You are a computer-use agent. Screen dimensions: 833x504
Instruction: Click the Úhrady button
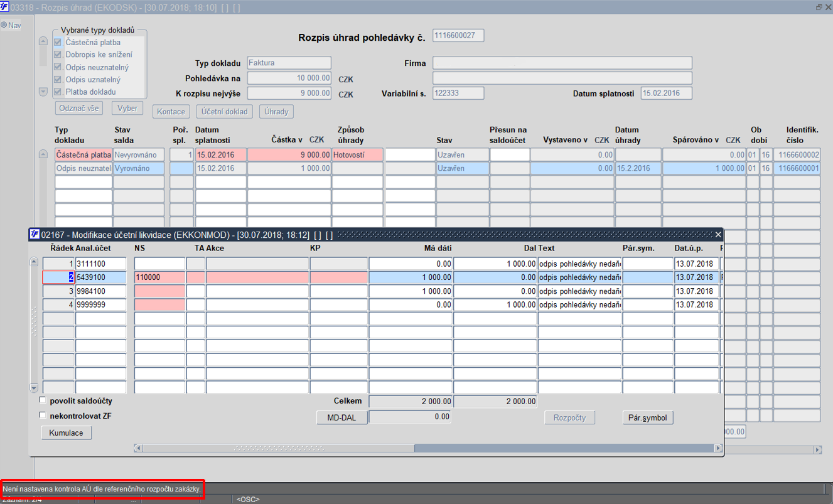point(276,112)
